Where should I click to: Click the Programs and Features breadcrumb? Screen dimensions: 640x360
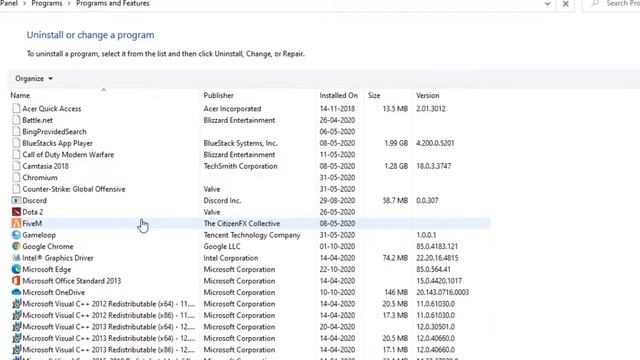pos(113,3)
